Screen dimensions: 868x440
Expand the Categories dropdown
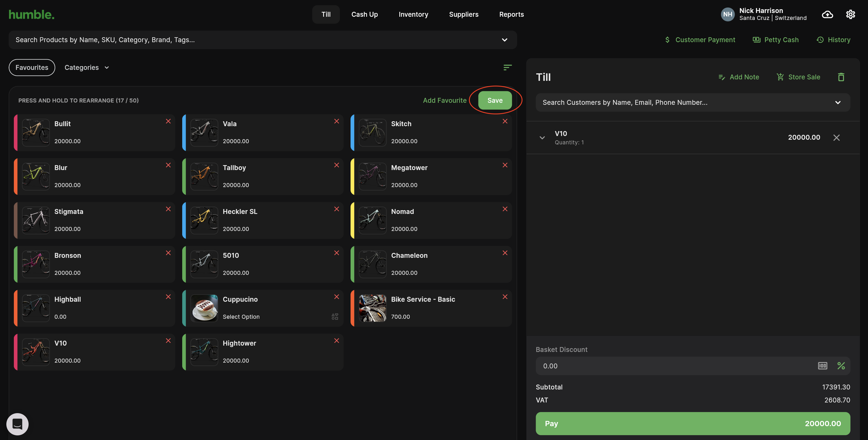coord(87,67)
